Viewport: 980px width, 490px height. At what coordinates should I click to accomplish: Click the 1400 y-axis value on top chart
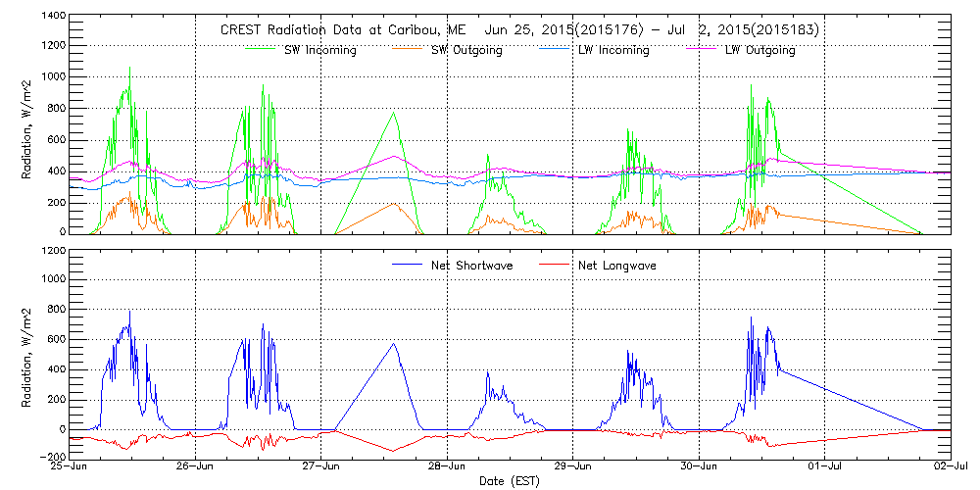pyautogui.click(x=52, y=18)
